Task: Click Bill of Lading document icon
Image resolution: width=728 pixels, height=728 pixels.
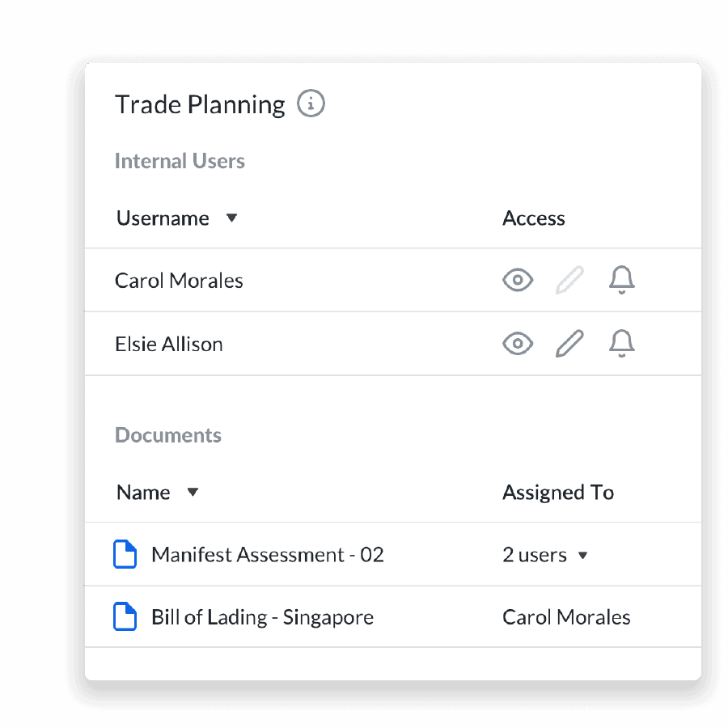Action: 125,617
